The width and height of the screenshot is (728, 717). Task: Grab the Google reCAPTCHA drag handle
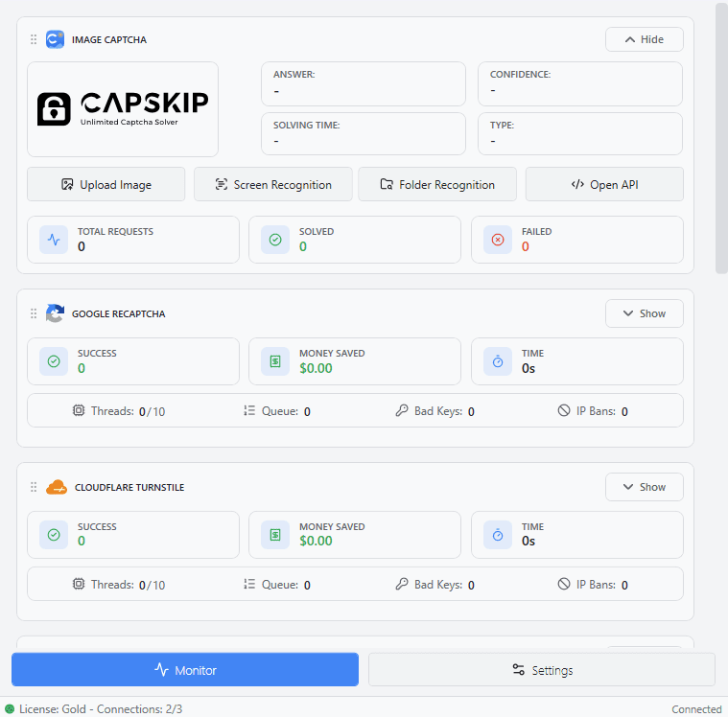point(34,313)
